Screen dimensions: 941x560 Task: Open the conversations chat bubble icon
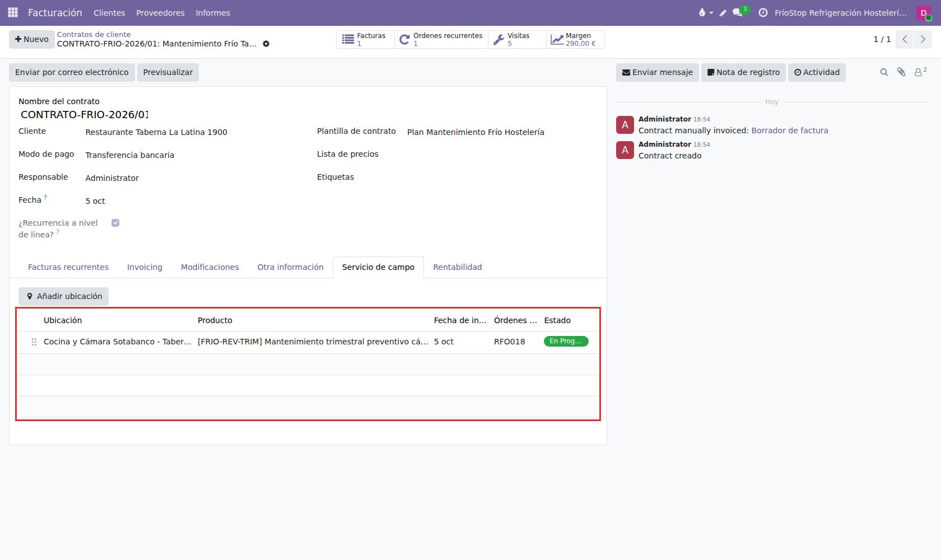click(x=738, y=12)
